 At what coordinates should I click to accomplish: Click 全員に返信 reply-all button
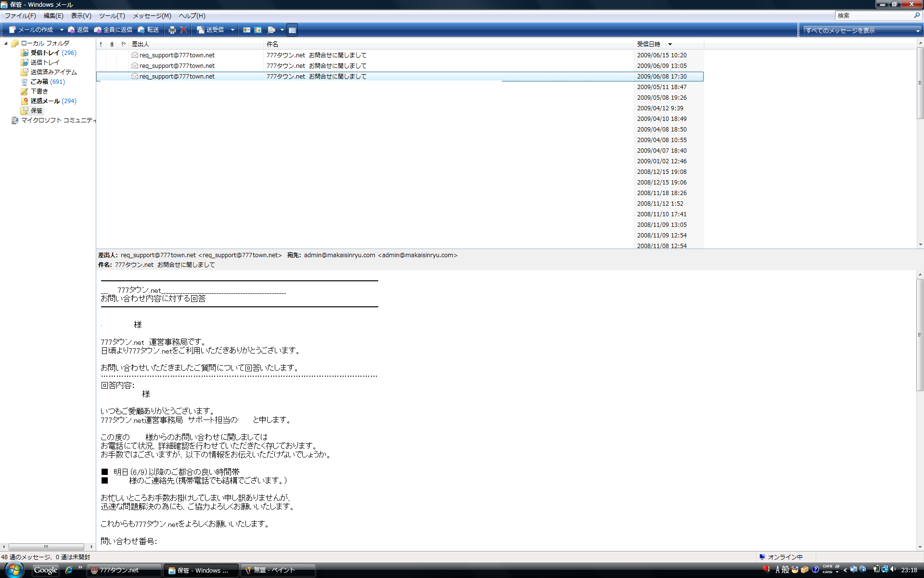[113, 30]
